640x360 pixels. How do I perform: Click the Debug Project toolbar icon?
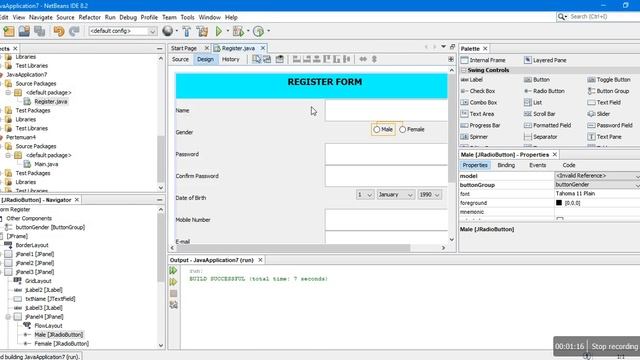(238, 31)
